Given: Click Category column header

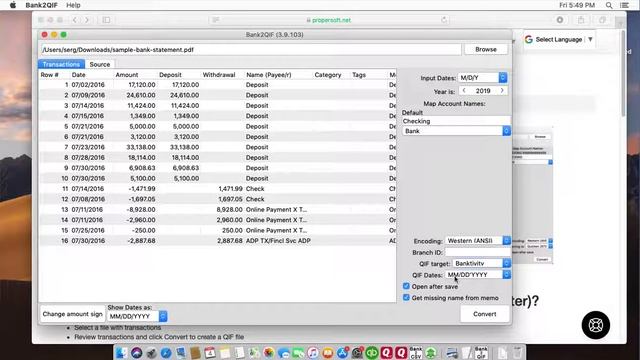Looking at the screenshot, I should coord(328,75).
